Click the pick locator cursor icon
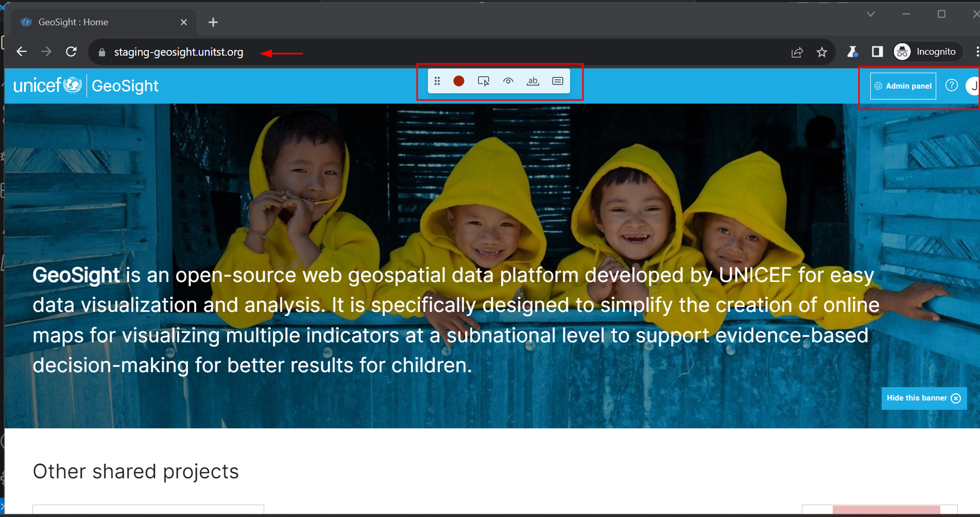 tap(484, 81)
